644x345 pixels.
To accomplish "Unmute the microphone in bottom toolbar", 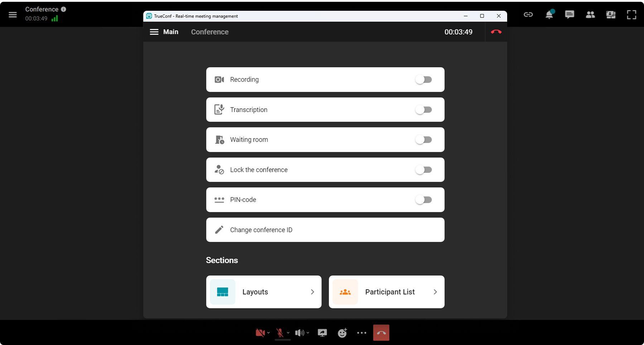I will click(280, 333).
